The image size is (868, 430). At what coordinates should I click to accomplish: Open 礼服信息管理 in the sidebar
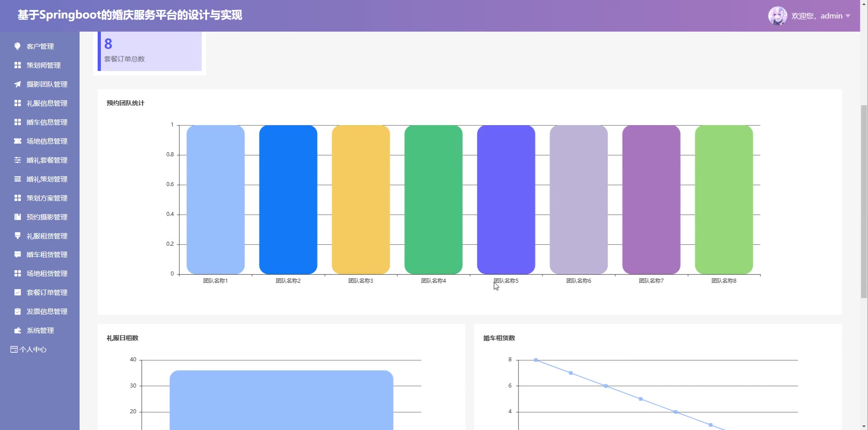click(47, 103)
